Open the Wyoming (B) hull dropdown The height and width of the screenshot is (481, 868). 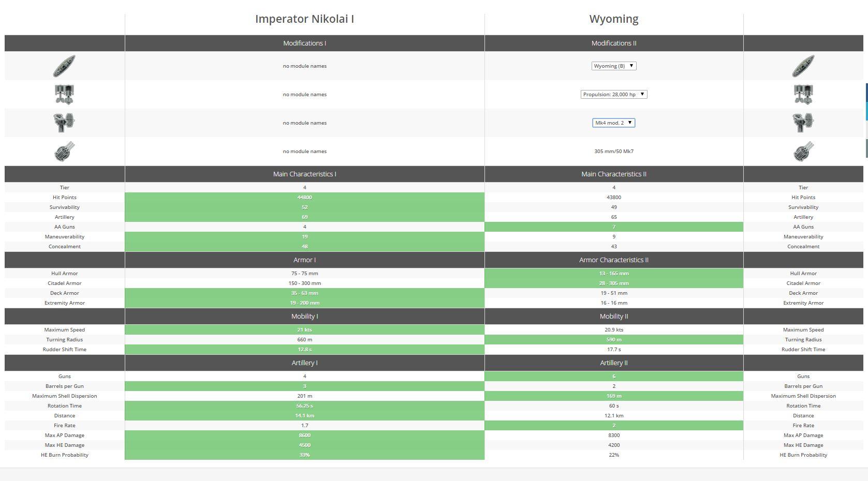pyautogui.click(x=614, y=66)
